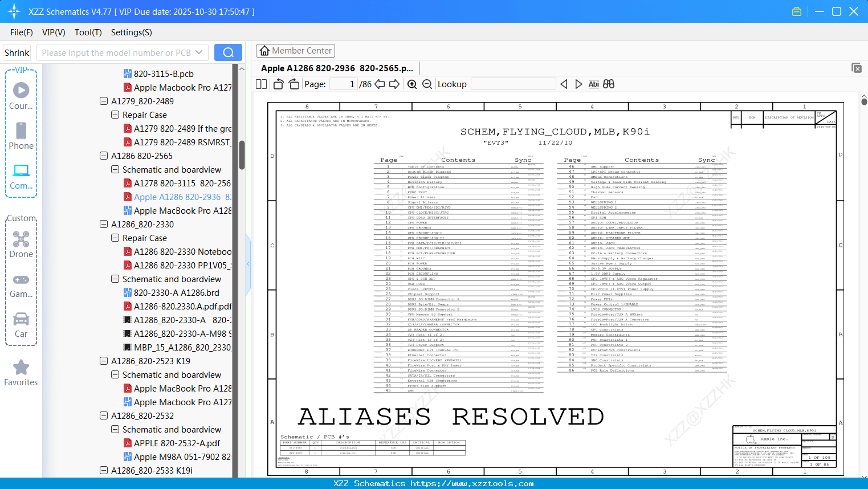Collapse the A1286_820-2532 tree node

(x=104, y=415)
